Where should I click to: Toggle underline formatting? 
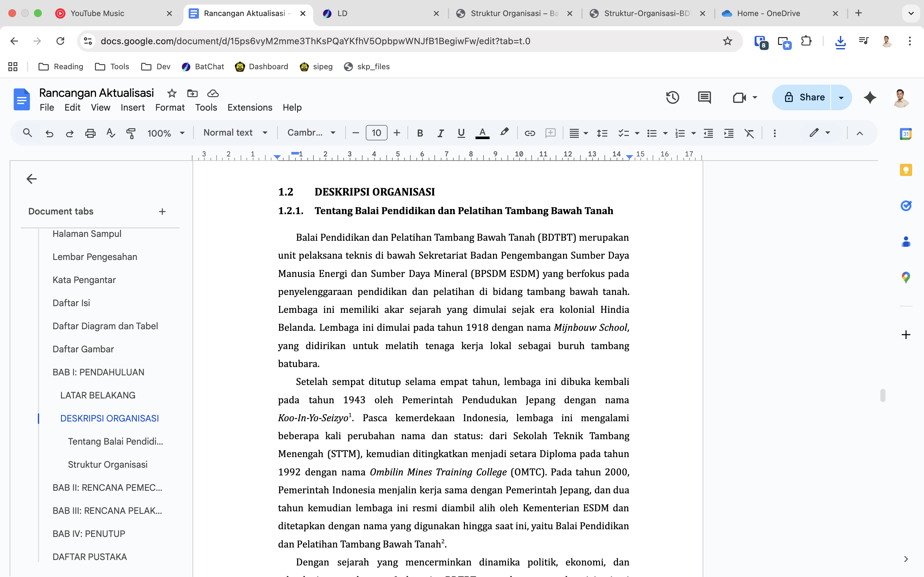click(461, 133)
